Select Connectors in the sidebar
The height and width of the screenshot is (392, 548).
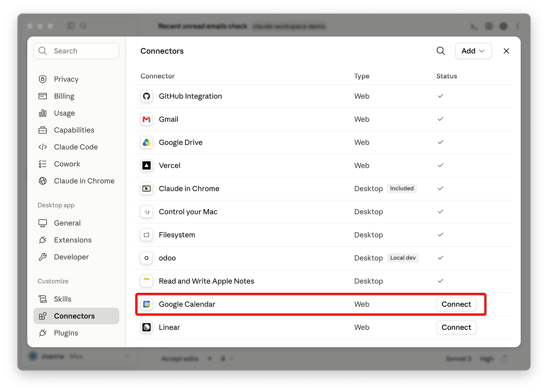[x=76, y=316]
